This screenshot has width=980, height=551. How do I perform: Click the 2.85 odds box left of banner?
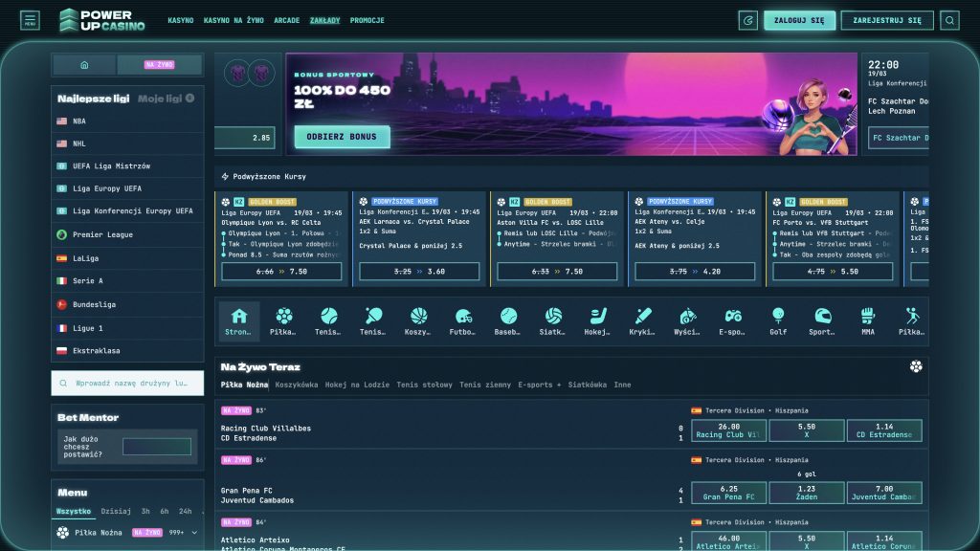[244, 138]
